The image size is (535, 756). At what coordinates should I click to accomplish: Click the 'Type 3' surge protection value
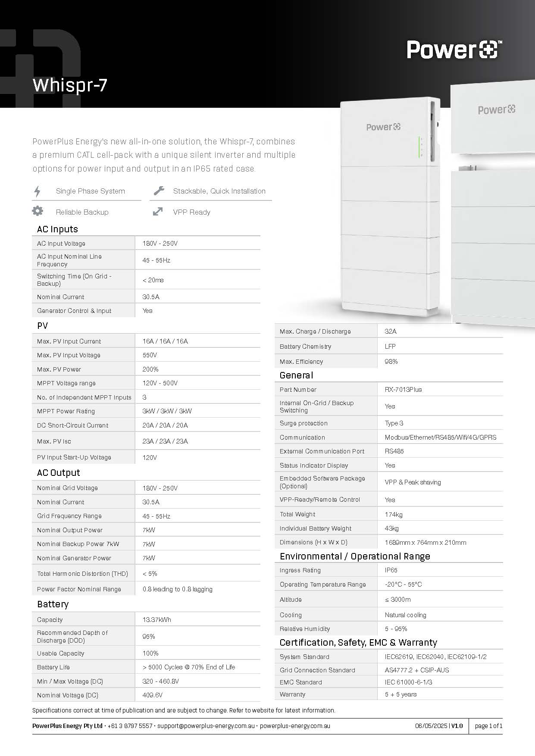coord(394,423)
